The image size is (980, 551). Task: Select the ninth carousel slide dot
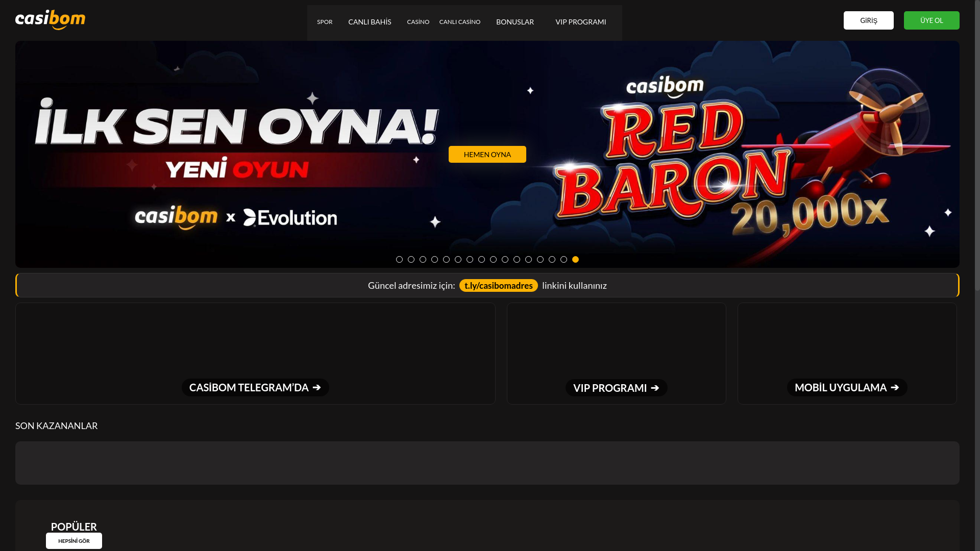click(493, 259)
